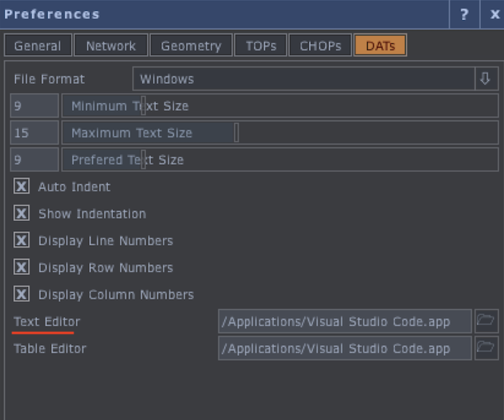Click the File Format label
Viewport: 504px width, 420px height.
pos(49,79)
